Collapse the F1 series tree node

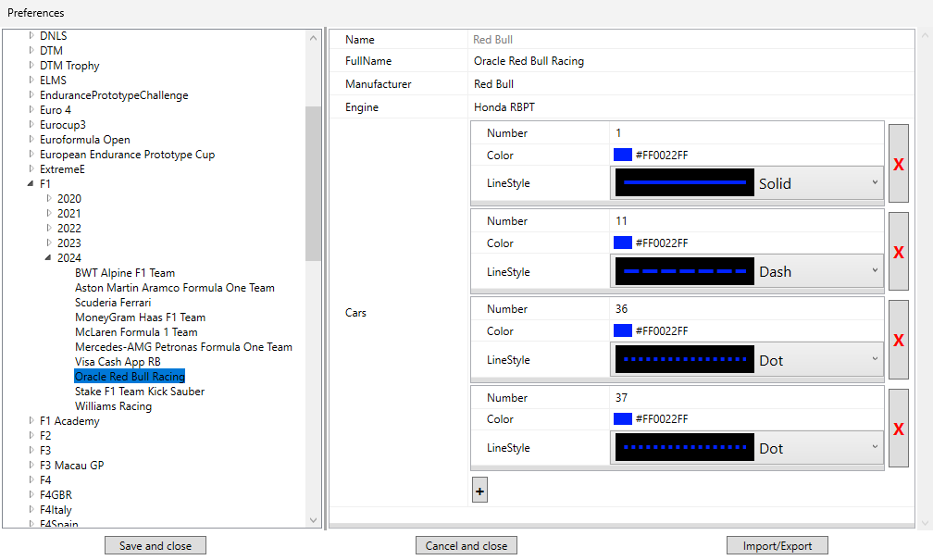pos(31,184)
